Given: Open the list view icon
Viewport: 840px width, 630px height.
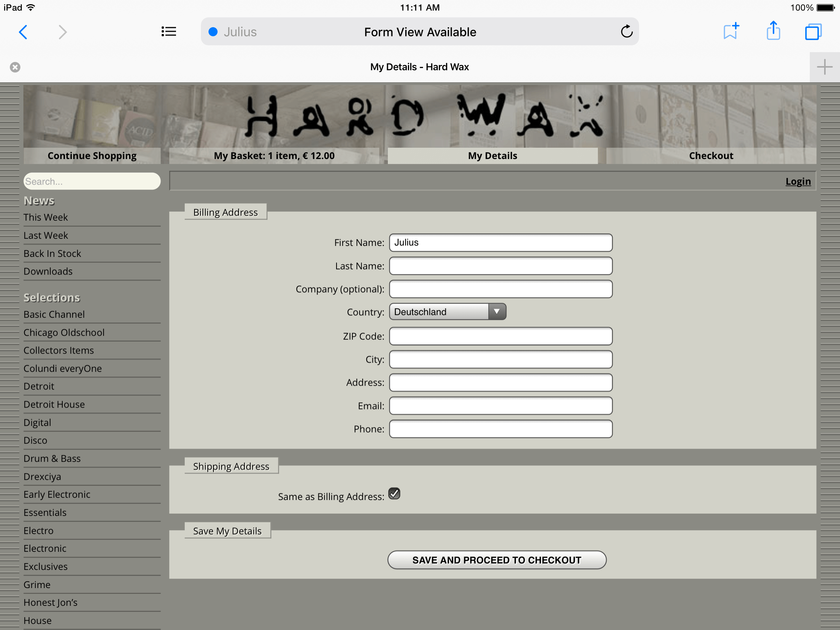Looking at the screenshot, I should 168,31.
